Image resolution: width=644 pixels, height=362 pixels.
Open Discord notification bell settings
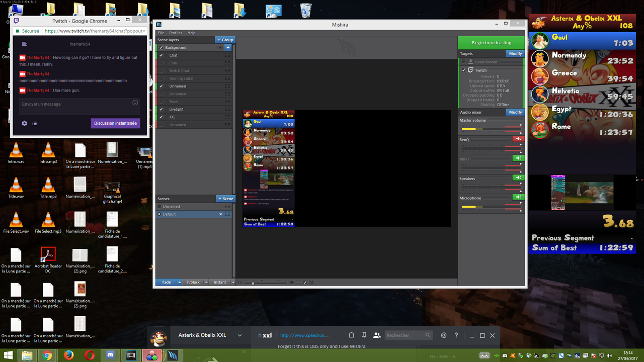(x=352, y=335)
